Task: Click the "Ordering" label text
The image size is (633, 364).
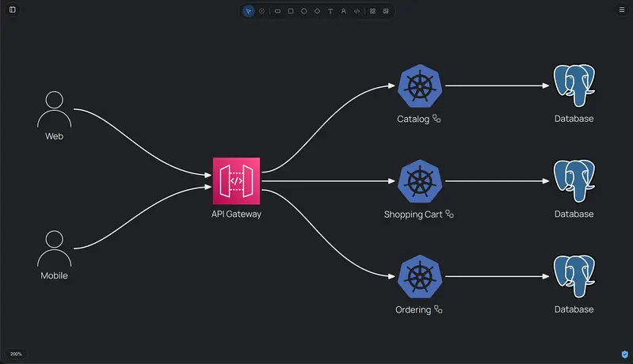Action: (x=413, y=309)
